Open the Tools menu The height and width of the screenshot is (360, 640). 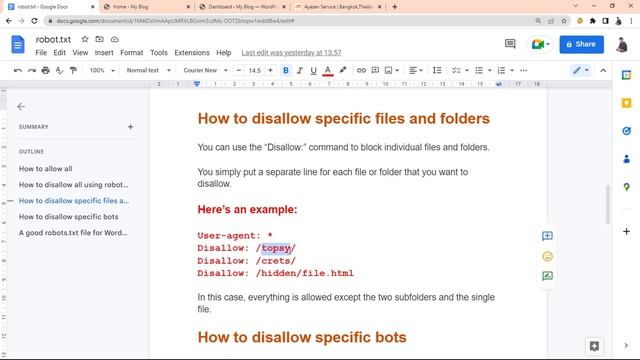coord(158,53)
